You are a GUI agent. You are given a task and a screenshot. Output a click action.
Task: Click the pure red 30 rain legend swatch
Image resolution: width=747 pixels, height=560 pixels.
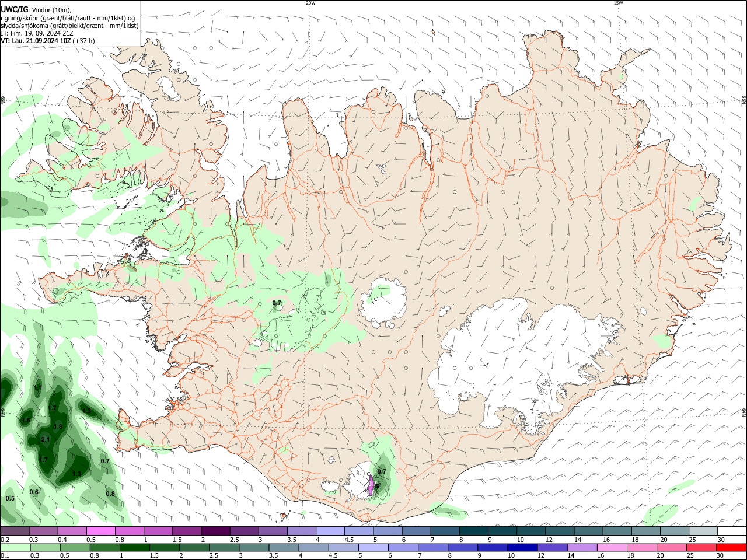(731, 547)
